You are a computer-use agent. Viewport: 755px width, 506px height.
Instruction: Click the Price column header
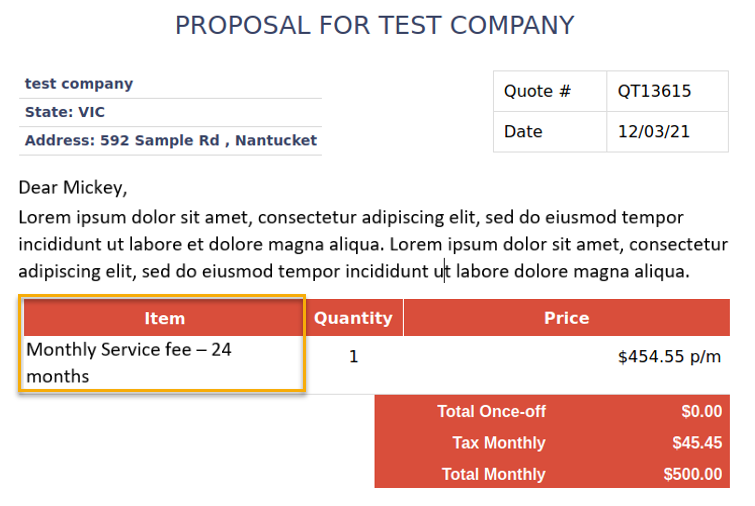[x=566, y=318]
